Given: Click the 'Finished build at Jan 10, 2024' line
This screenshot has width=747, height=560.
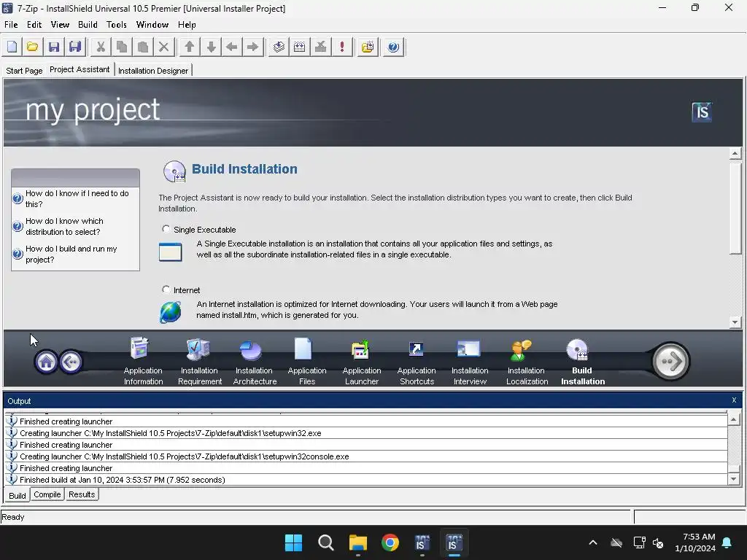Looking at the screenshot, I should pyautogui.click(x=366, y=480).
